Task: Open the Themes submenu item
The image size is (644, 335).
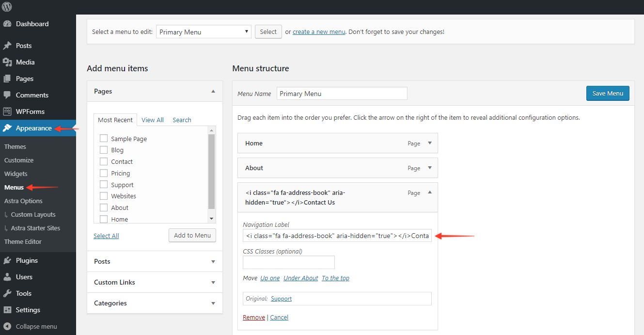Action: coord(15,146)
